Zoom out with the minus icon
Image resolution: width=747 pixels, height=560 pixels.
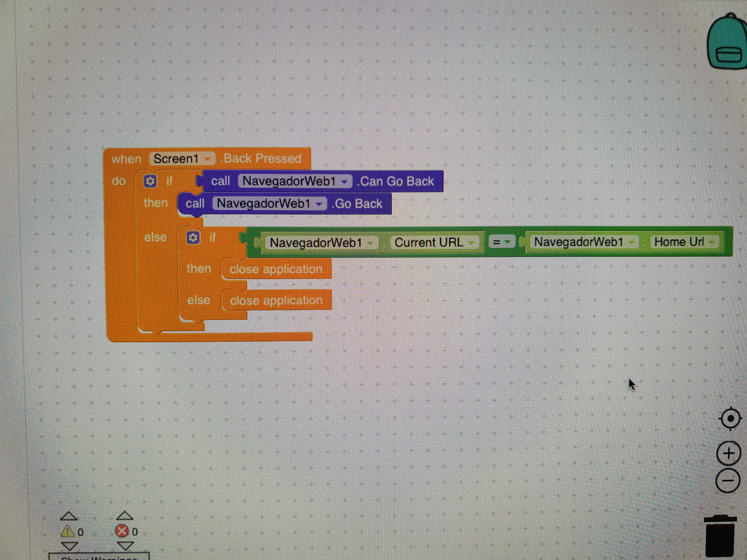(728, 480)
